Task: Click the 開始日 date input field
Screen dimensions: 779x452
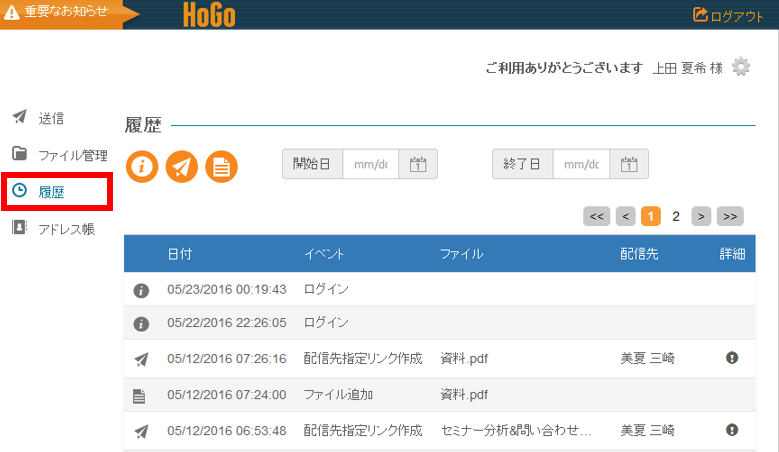Action: 370,164
